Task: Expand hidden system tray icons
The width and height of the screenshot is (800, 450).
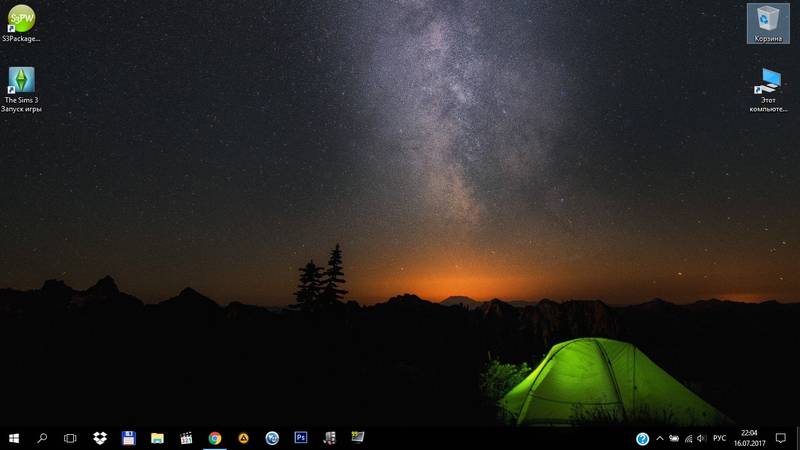Action: click(659, 438)
